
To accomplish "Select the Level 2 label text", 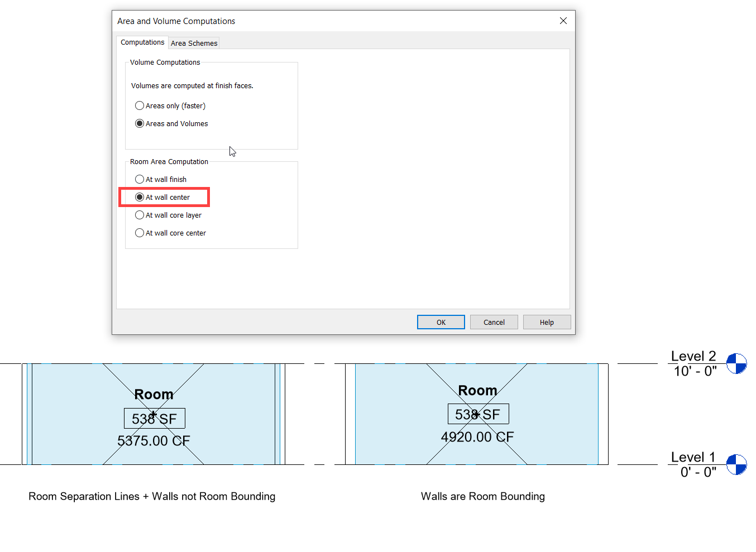I will (693, 356).
